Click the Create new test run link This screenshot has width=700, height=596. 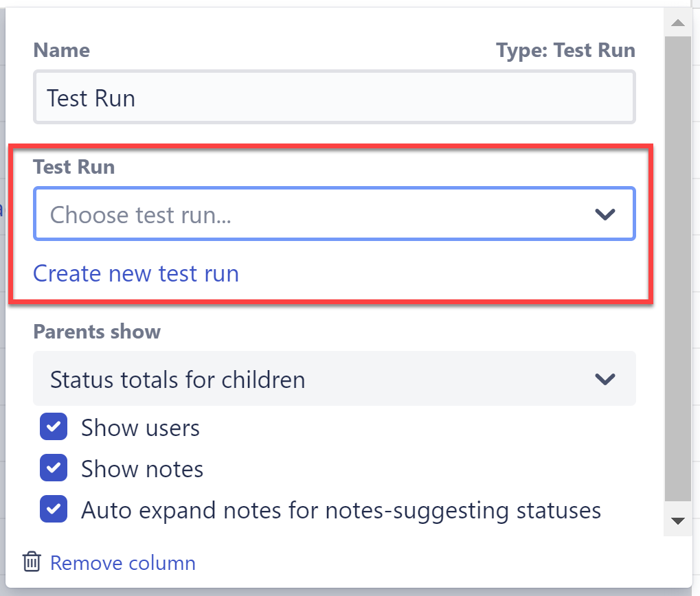[x=135, y=273]
